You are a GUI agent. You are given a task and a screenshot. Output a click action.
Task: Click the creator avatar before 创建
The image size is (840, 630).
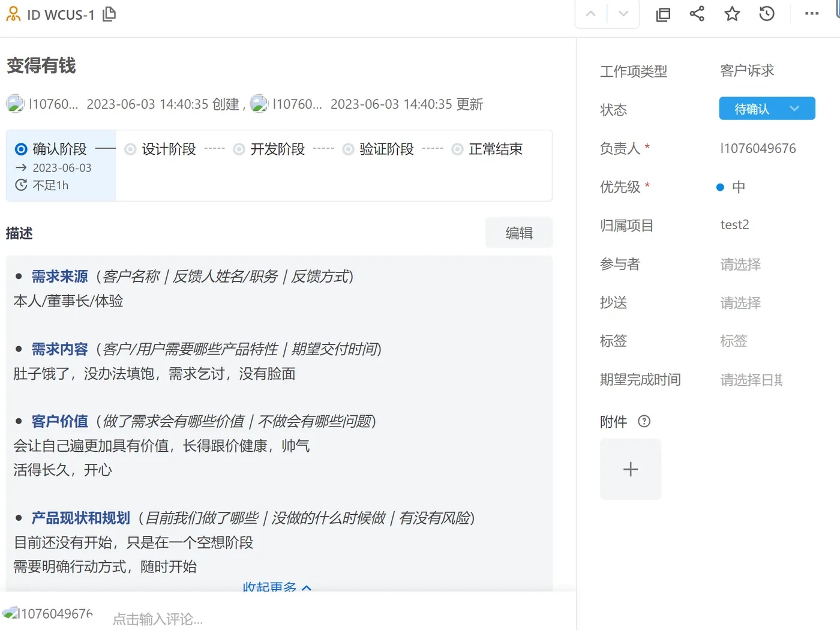tap(15, 104)
